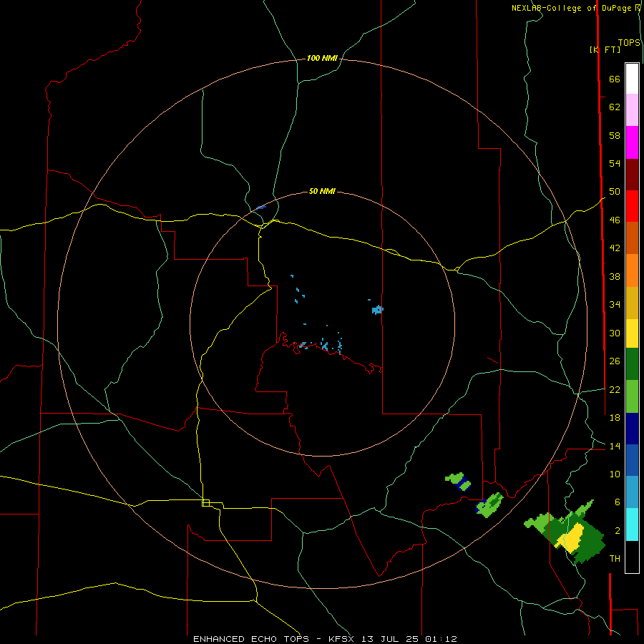Screen dimensions: 644x644
Task: Click the legend value 10
Action: click(x=615, y=474)
